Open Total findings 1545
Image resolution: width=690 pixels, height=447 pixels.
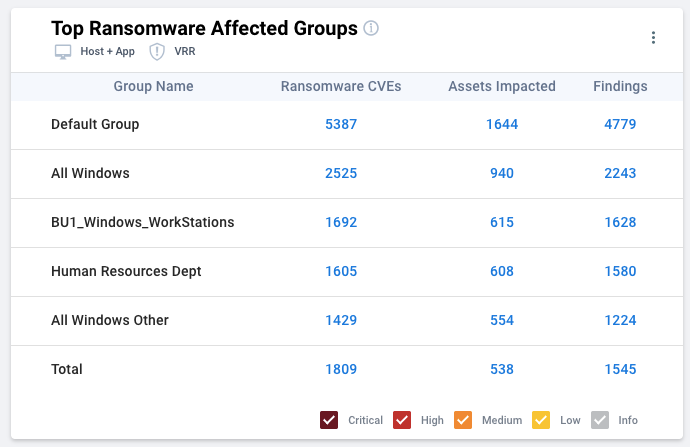620,370
